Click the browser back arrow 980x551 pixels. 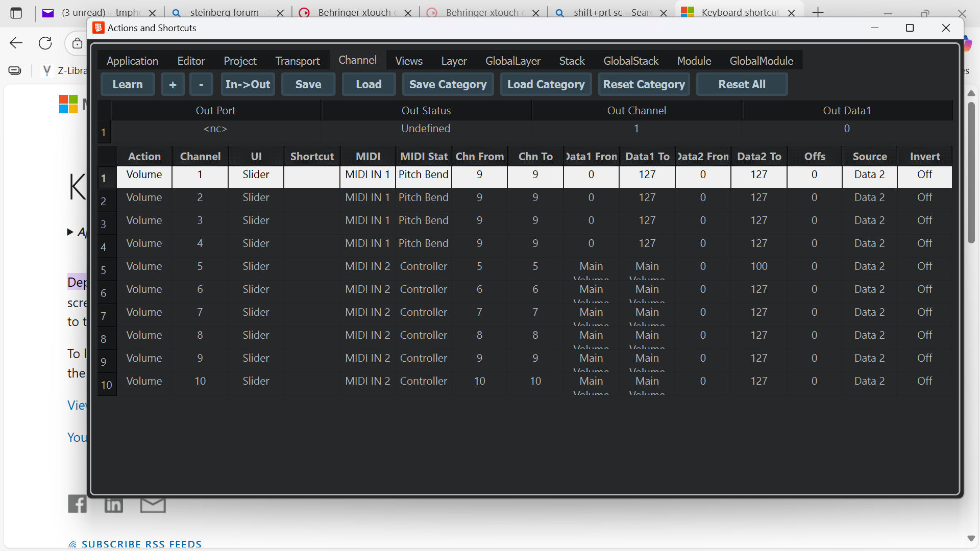click(x=16, y=43)
